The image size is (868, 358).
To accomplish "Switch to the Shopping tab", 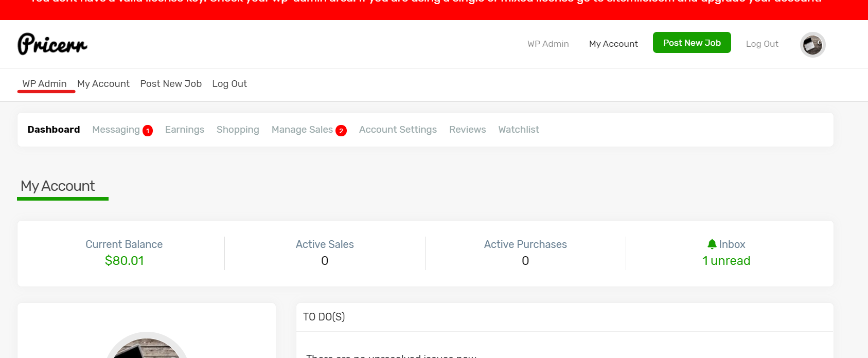I will coord(238,130).
